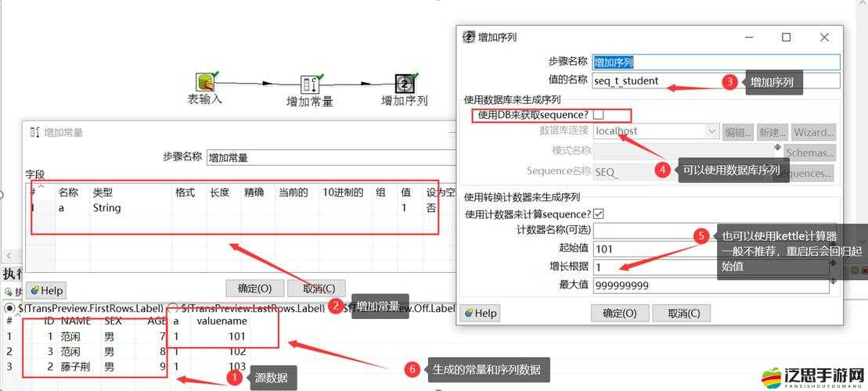Click the 增加常量 dialog title bar icon

point(35,132)
